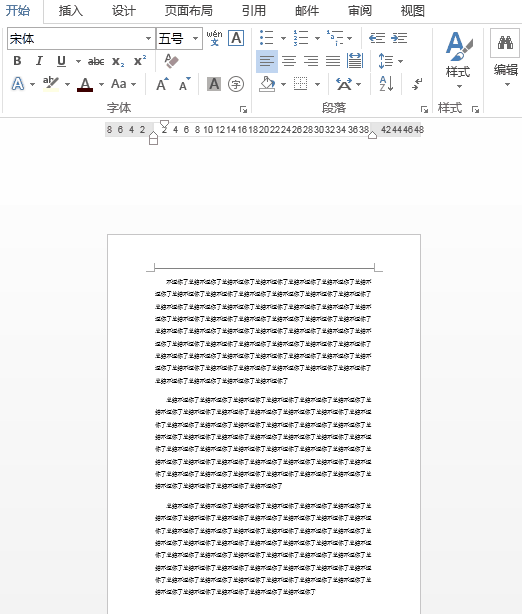Expand font color dropdown arrow
This screenshot has height=614, width=522.
point(101,84)
